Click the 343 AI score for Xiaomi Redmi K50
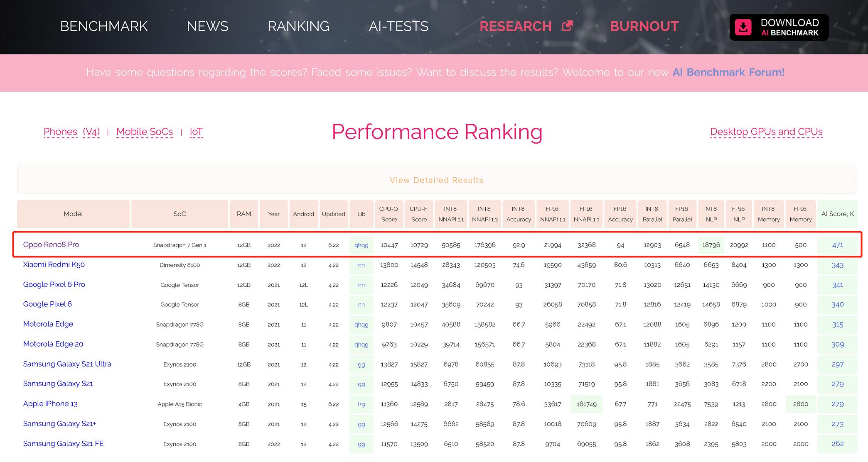Screen dimensions: 868x462 pyautogui.click(x=837, y=265)
